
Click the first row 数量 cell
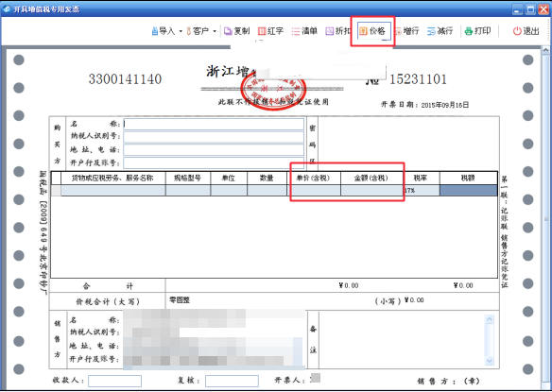coord(267,191)
